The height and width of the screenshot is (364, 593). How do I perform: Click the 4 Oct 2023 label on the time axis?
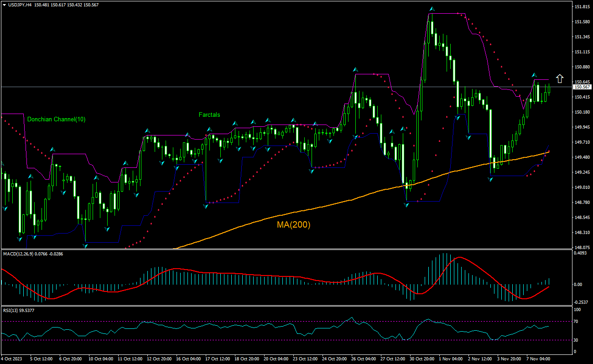click(11, 359)
